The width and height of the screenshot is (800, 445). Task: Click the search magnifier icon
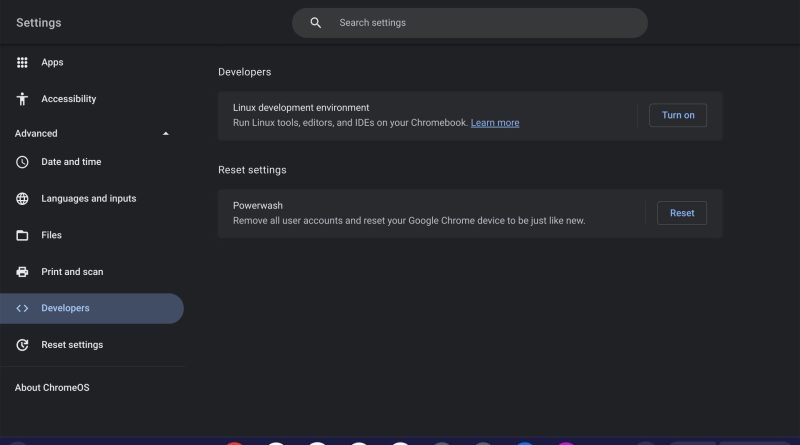click(315, 22)
